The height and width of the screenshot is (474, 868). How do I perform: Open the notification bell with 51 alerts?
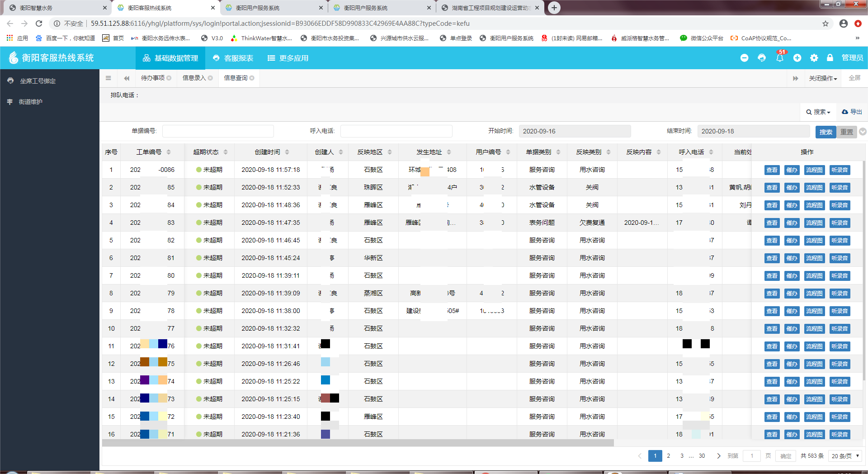coord(780,58)
